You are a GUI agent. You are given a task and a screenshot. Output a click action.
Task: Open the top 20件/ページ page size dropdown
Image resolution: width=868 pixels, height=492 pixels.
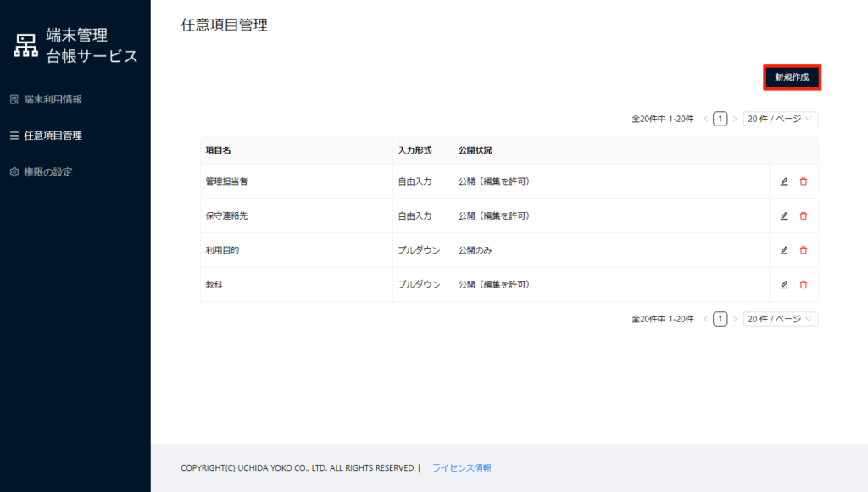click(x=780, y=119)
